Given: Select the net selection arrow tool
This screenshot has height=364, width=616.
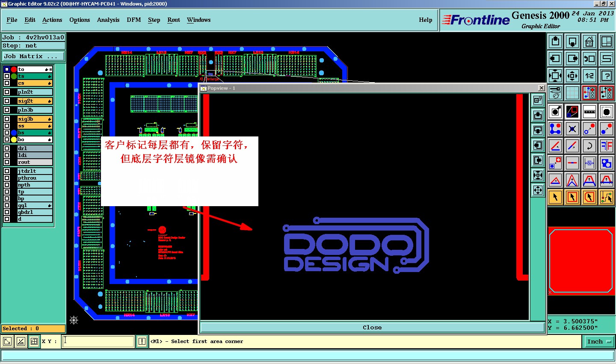Looking at the screenshot, I should point(607,197).
